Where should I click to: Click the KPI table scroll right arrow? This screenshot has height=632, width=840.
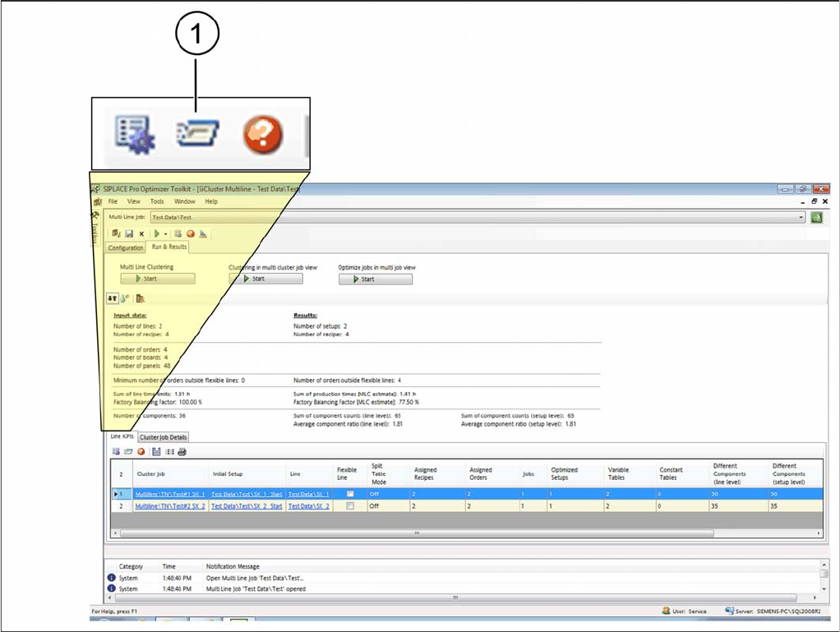(819, 533)
